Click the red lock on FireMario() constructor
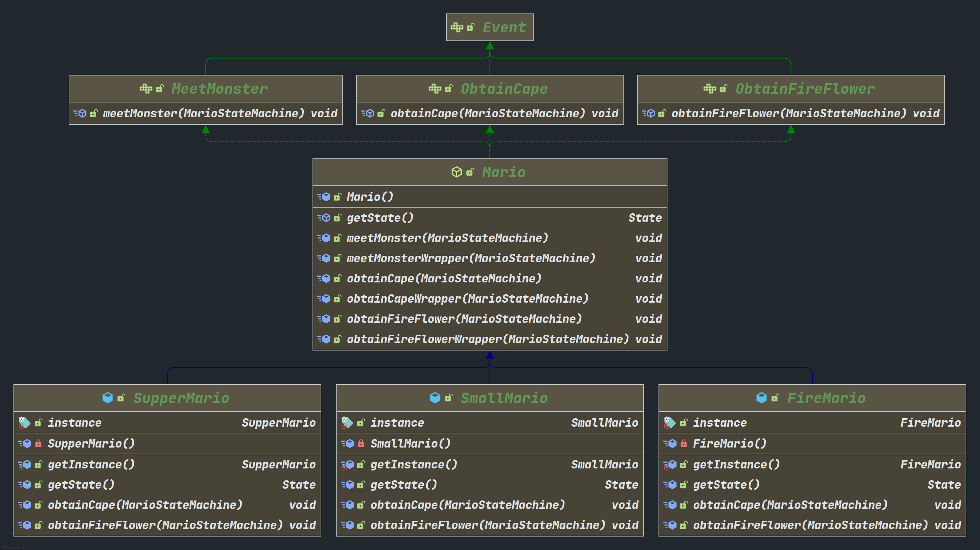 [684, 444]
